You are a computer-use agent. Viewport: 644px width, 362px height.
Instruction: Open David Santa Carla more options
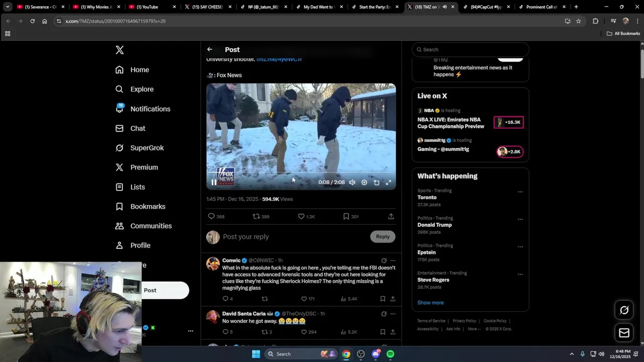pos(393,314)
